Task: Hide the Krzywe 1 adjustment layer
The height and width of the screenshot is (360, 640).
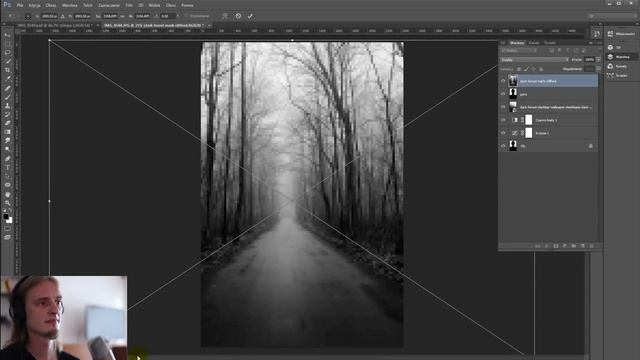Action: tap(503, 133)
